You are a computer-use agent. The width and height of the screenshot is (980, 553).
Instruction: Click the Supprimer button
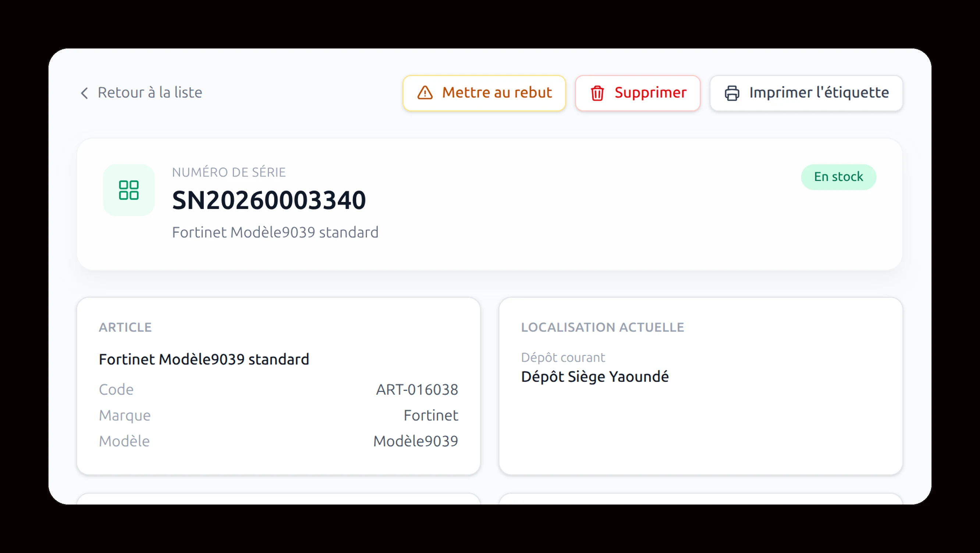638,93
